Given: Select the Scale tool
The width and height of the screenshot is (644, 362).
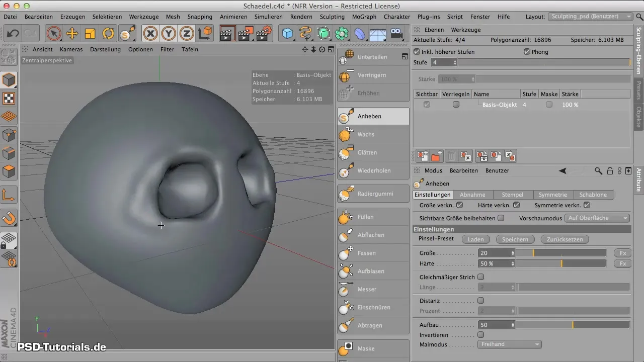Looking at the screenshot, I should tap(90, 34).
